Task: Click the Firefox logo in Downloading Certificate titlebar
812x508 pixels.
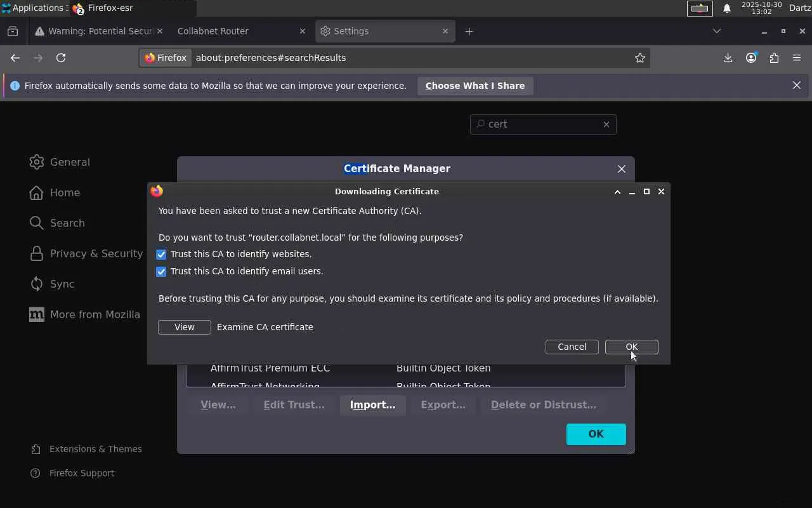Action: (x=157, y=191)
